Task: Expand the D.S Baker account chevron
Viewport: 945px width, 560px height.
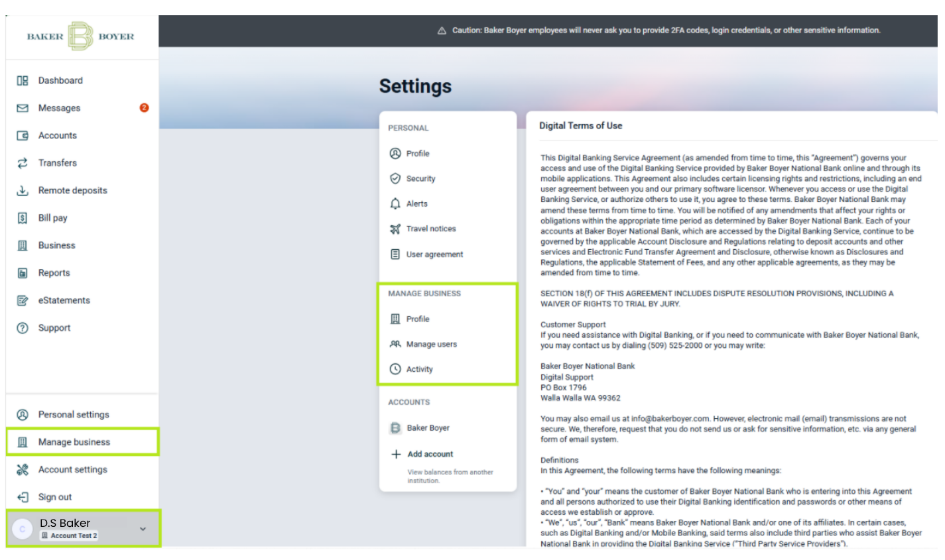Action: tap(143, 529)
